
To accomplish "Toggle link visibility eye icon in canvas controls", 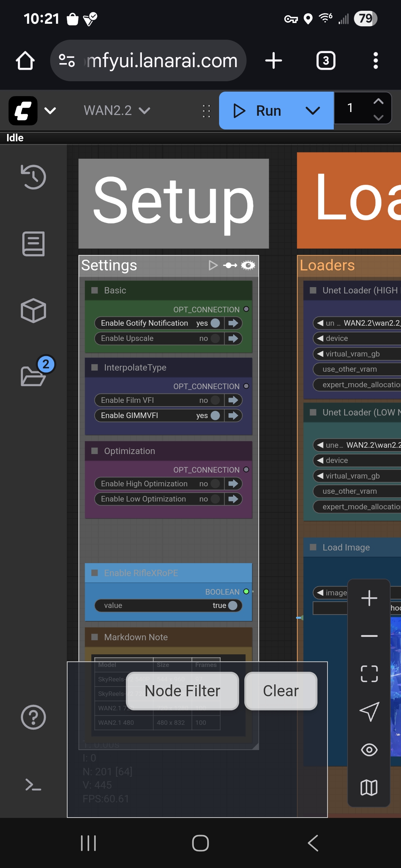I will tap(369, 750).
